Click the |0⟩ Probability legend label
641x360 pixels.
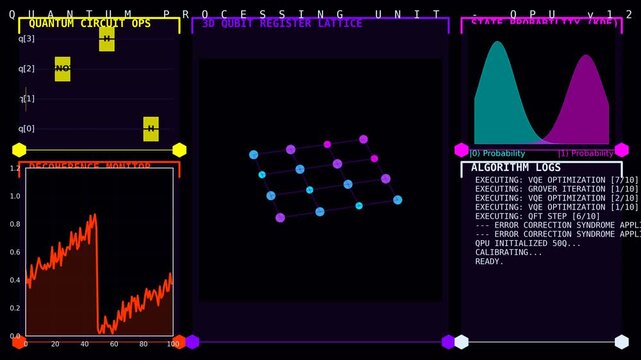497,153
